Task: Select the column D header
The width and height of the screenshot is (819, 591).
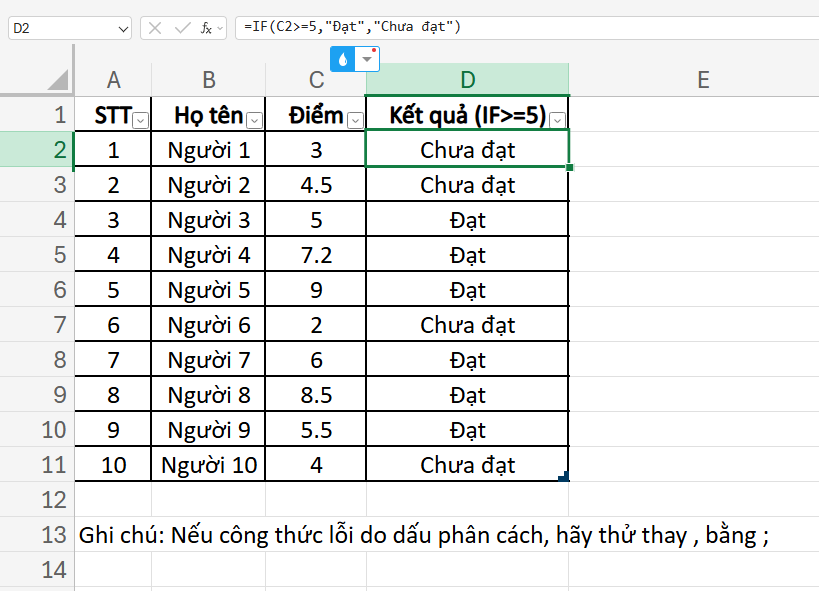Action: [467, 78]
